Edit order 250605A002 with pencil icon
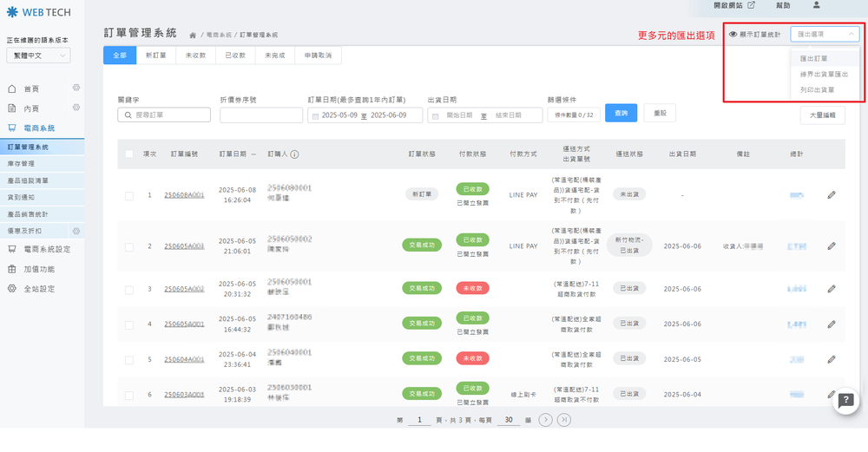Screen dimensions: 868x452 click(832, 289)
